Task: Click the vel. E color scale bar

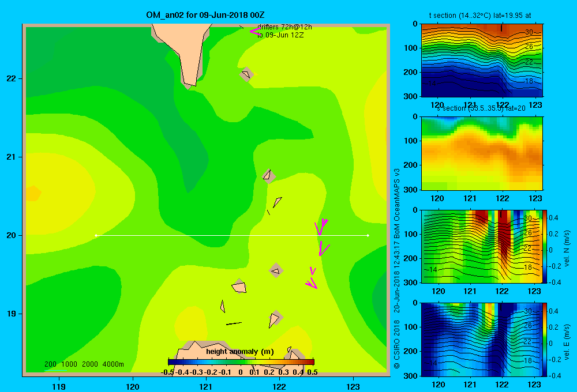Action: (x=545, y=340)
